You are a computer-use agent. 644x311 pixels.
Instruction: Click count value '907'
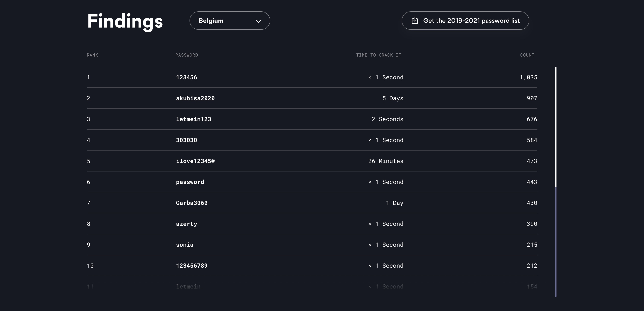(532, 98)
